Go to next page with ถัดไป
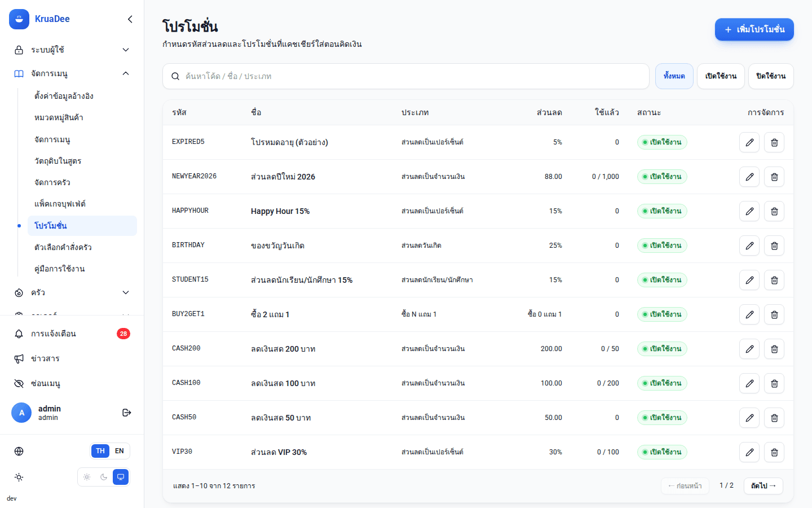 click(x=764, y=486)
